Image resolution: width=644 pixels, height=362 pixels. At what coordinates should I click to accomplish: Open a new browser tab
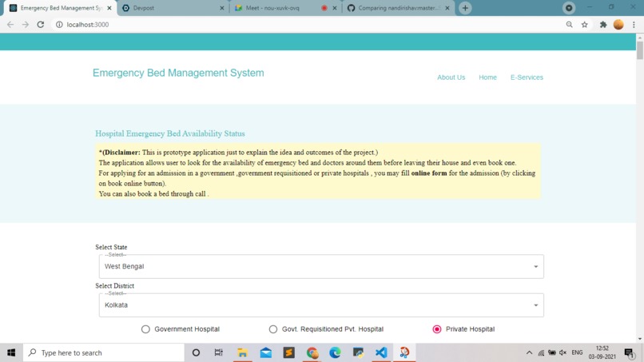pyautogui.click(x=465, y=8)
